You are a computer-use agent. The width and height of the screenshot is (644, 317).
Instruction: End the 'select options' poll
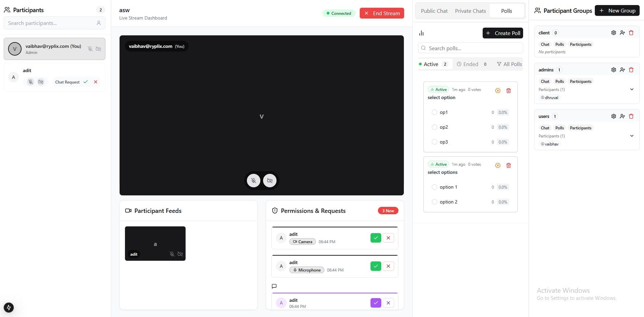point(498,165)
